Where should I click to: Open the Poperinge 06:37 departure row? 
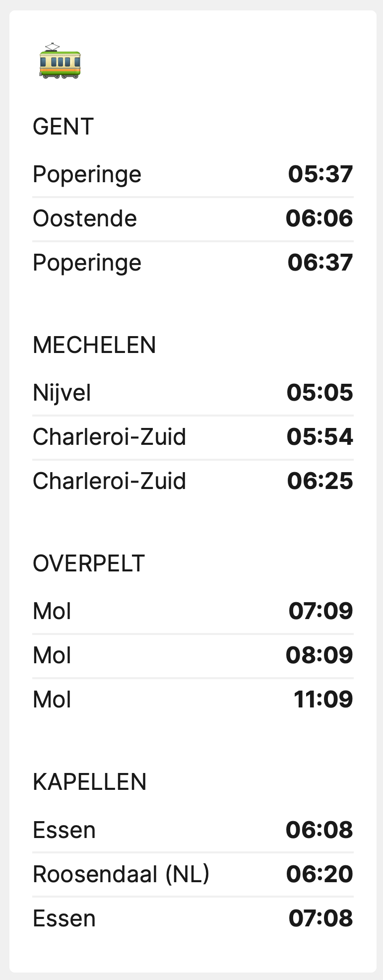192,263
